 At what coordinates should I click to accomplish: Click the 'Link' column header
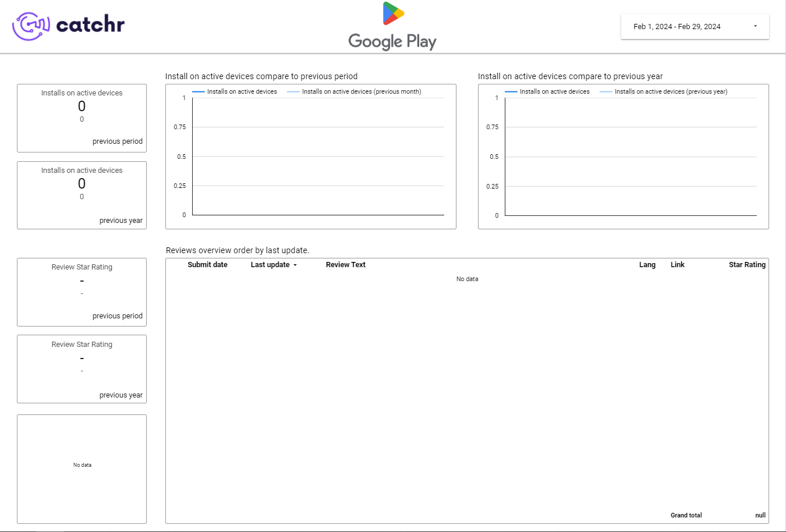pyautogui.click(x=677, y=264)
